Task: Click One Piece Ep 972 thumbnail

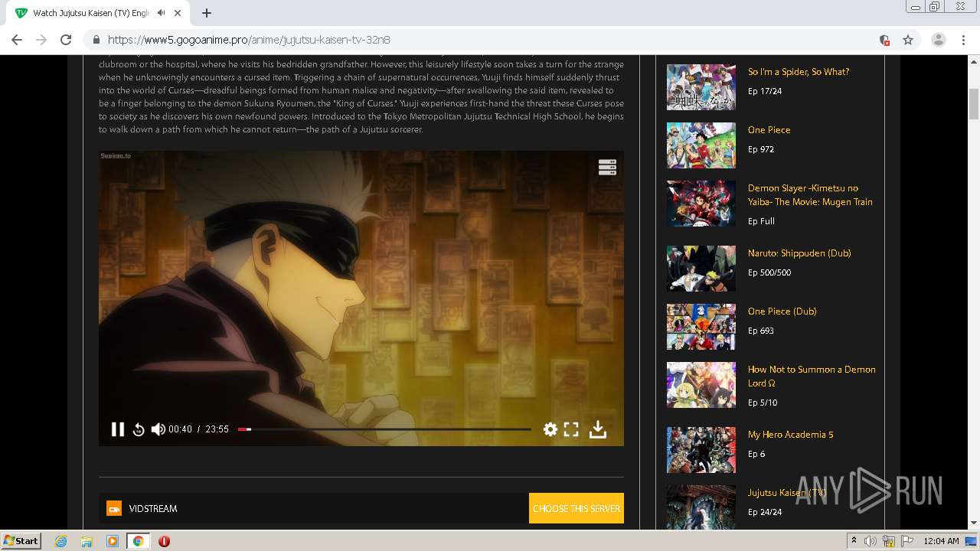Action: click(701, 145)
